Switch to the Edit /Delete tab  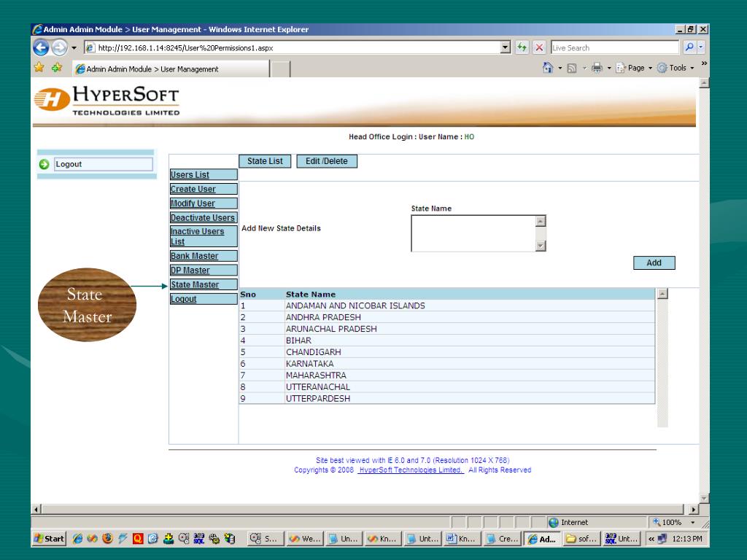click(327, 161)
